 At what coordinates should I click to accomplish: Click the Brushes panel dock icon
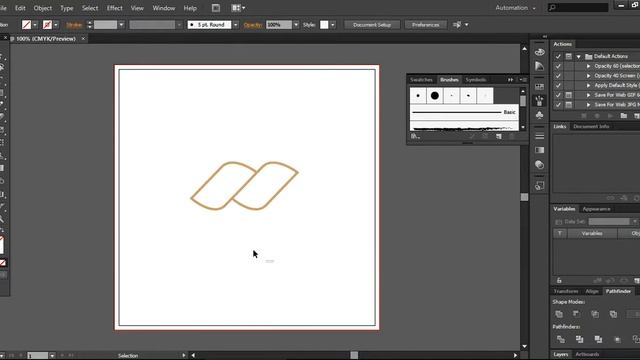pyautogui.click(x=540, y=100)
